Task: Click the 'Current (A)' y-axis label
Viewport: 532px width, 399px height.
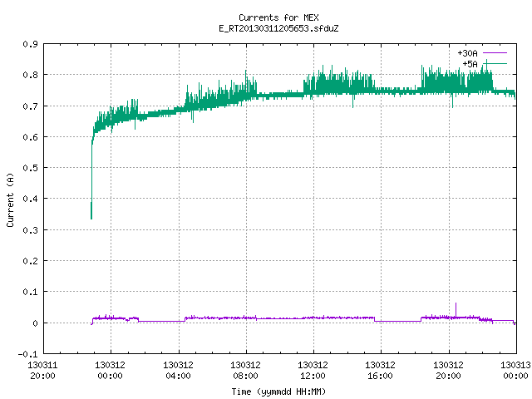Action: tap(10, 199)
